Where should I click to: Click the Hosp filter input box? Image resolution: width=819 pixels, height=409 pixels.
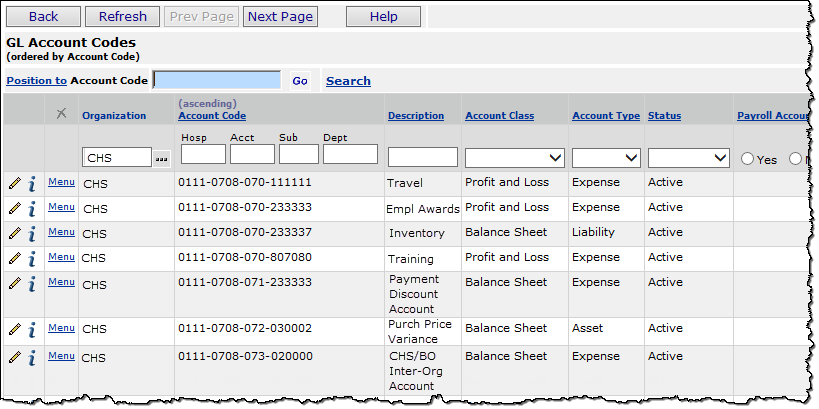(x=203, y=154)
